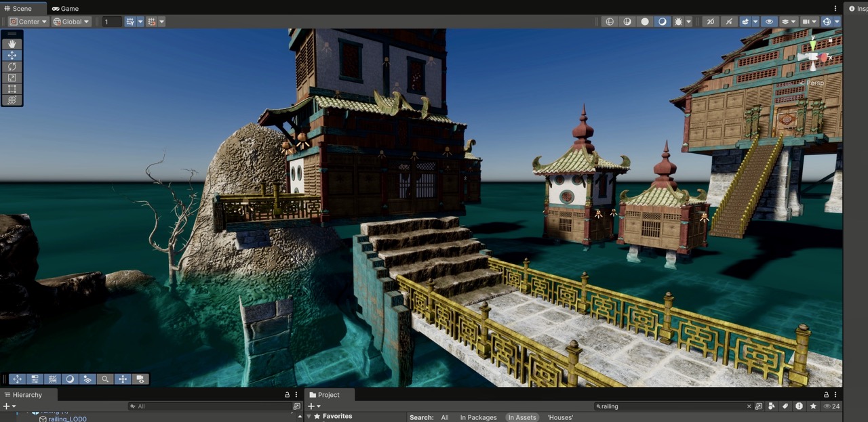
Task: Click the Search by Label tag icon
Action: pos(785,406)
